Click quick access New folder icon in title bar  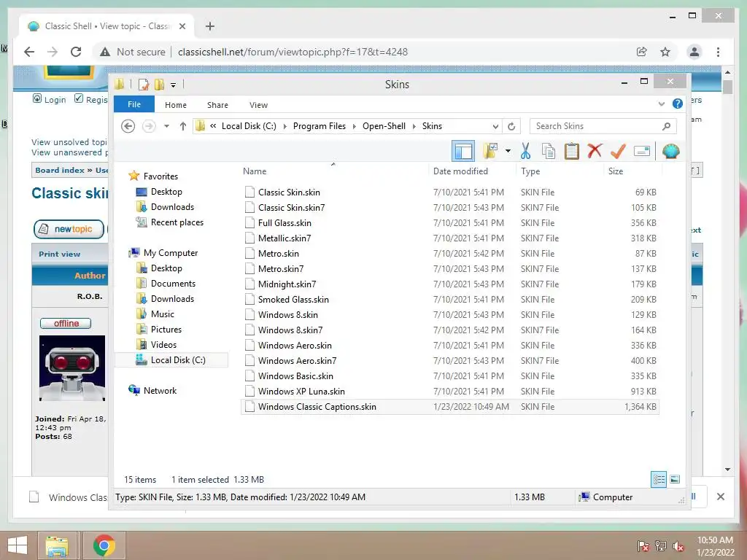tap(159, 85)
